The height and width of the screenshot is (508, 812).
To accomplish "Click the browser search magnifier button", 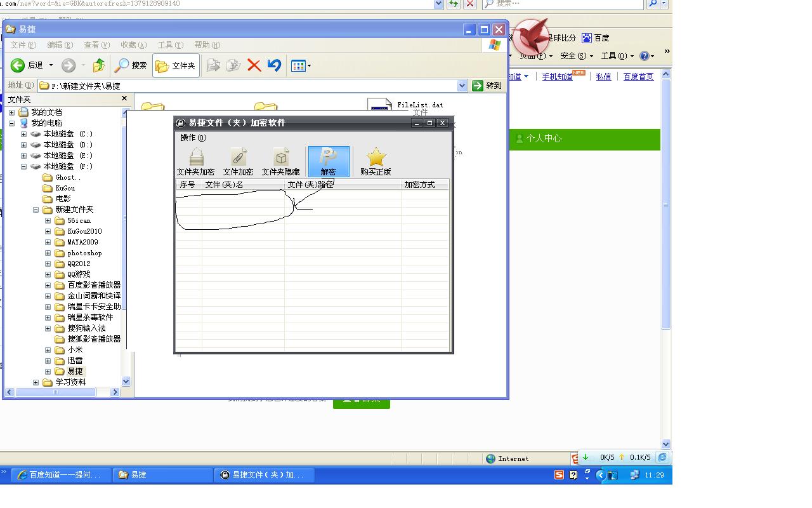I will pyautogui.click(x=653, y=4).
